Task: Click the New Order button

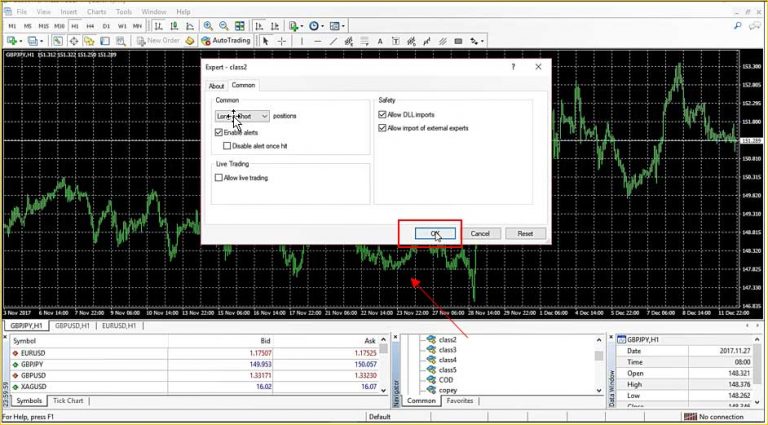Action: pyautogui.click(x=158, y=41)
